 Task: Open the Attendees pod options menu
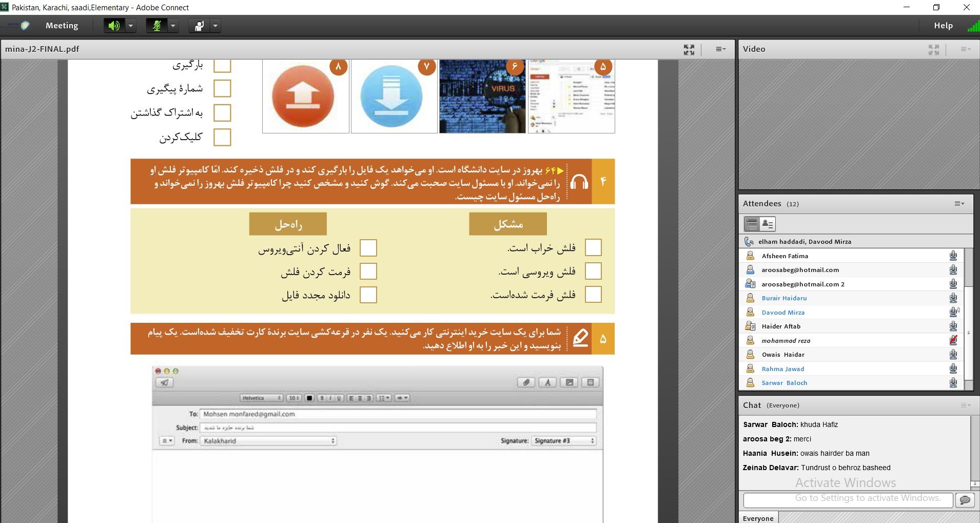(x=959, y=204)
